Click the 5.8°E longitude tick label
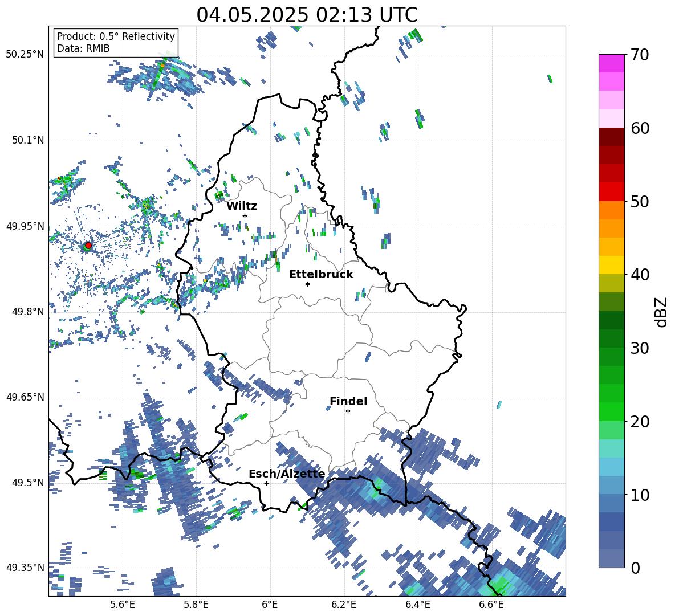 click(x=196, y=605)
